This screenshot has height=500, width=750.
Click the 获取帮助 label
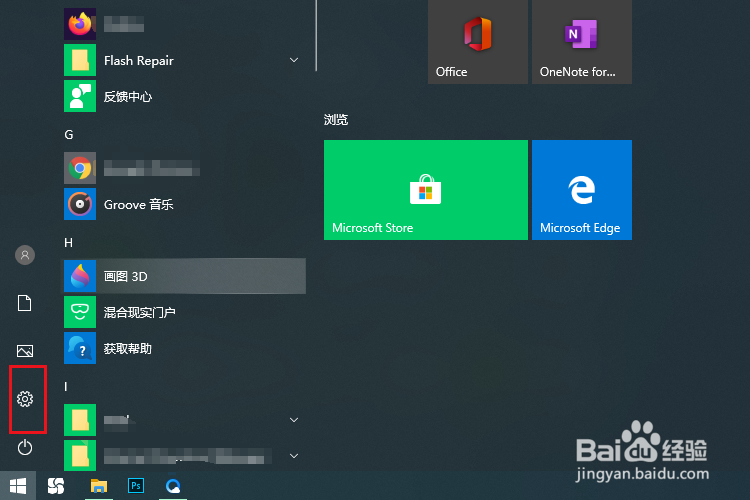point(128,349)
